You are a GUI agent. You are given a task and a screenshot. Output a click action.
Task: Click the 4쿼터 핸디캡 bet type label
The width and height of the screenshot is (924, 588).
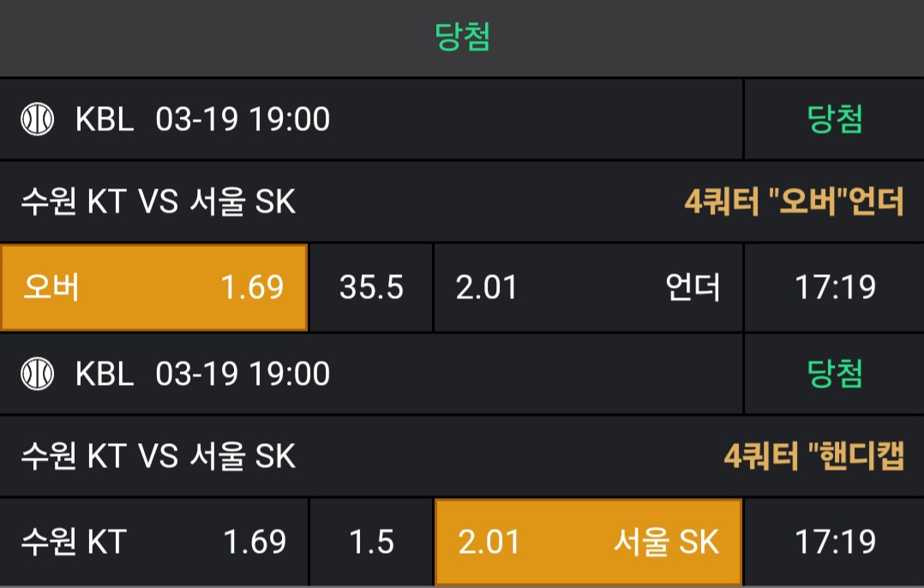[x=813, y=457]
